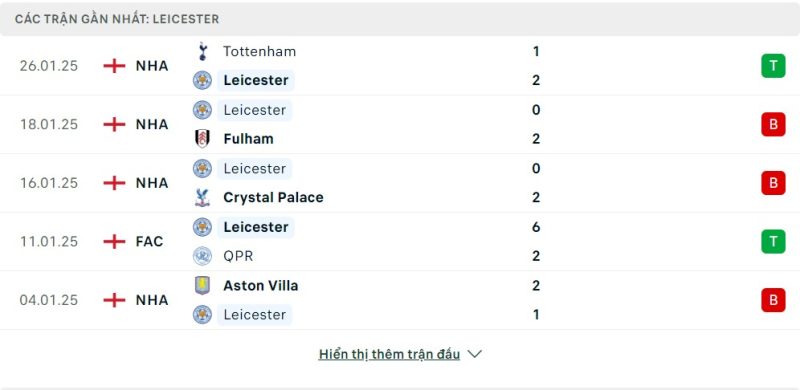This screenshot has height=390, width=800.
Task: Open Hiển thị thêm trận đấu link
Action: [x=389, y=354]
